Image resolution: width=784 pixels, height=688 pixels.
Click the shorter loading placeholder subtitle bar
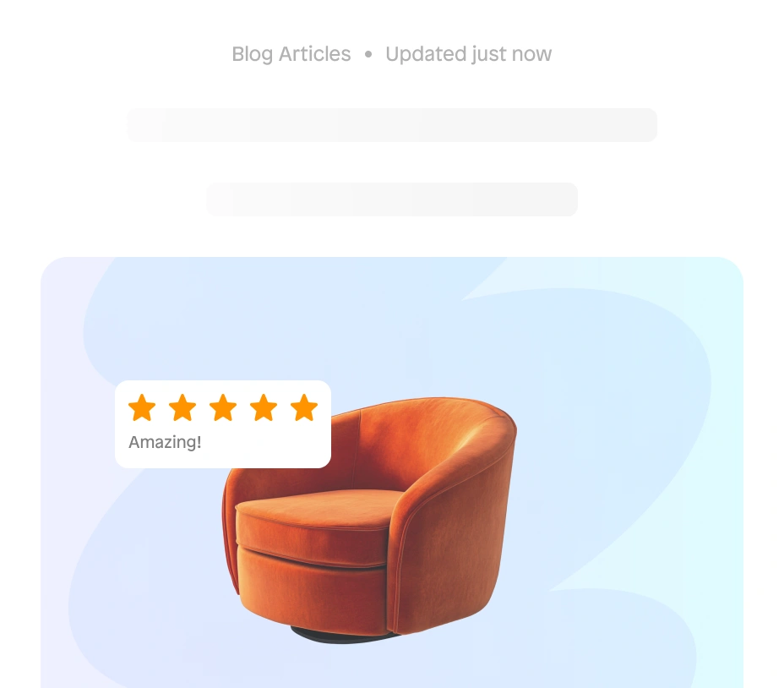(392, 199)
